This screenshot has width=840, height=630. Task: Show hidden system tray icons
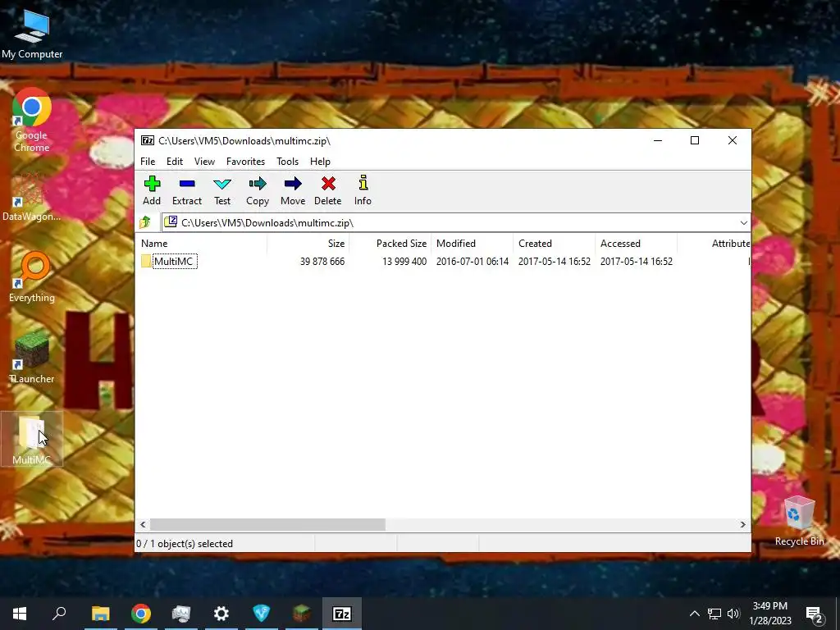(x=694, y=614)
